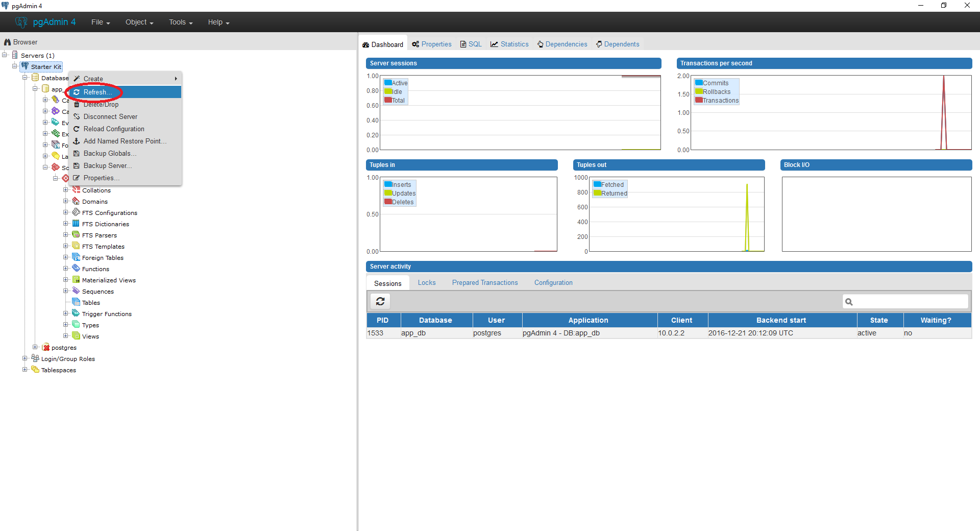Screen dimensions: 980x531
Task: Open the Help menu
Action: 218,22
